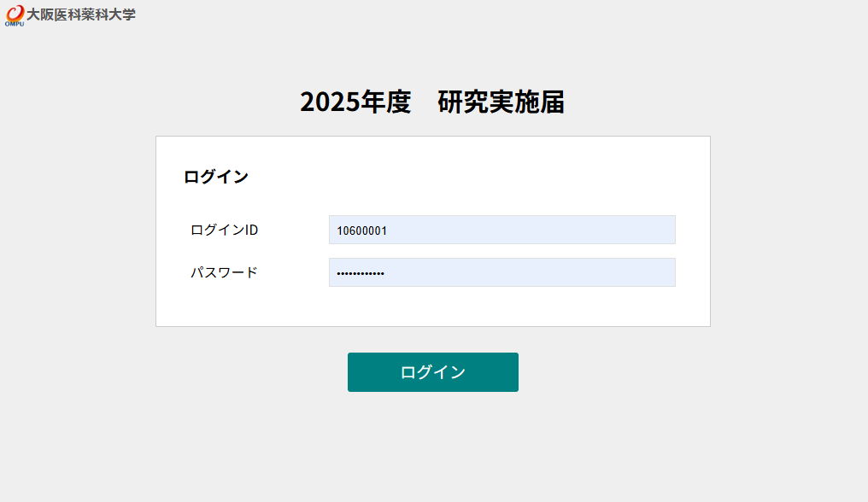Click the gray page background below the login button

pos(432,444)
